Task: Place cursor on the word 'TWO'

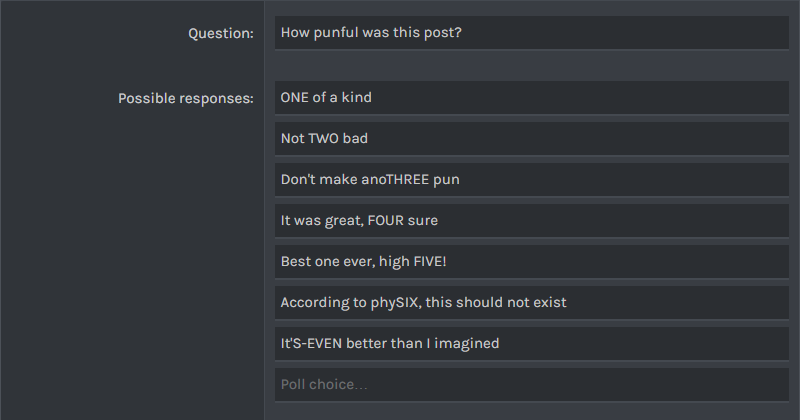Action: (x=323, y=138)
